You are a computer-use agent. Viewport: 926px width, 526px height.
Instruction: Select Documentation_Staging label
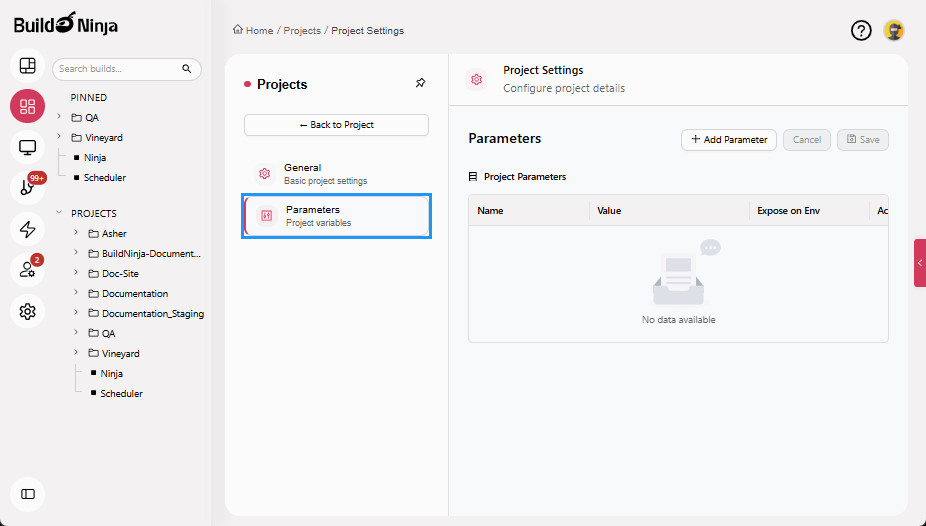pyautogui.click(x=153, y=313)
